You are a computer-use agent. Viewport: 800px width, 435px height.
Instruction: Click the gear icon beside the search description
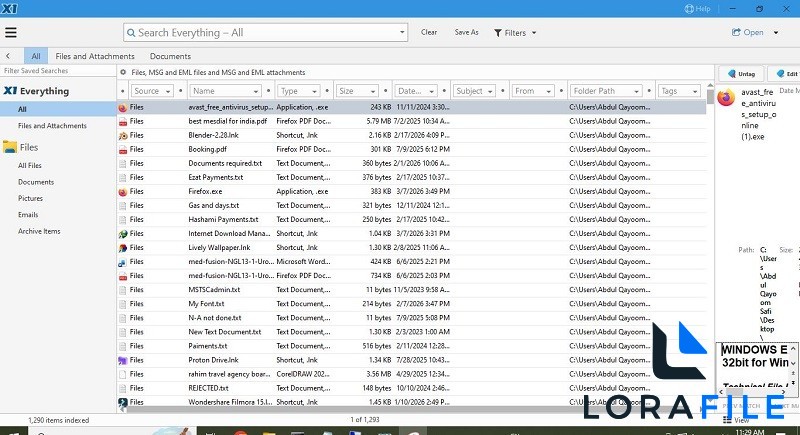(123, 72)
